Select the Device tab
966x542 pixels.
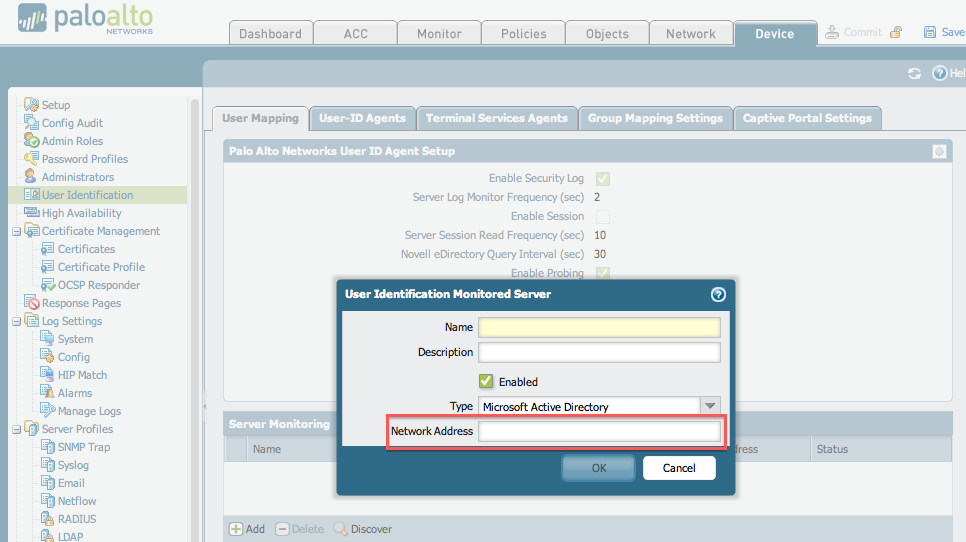pos(775,33)
